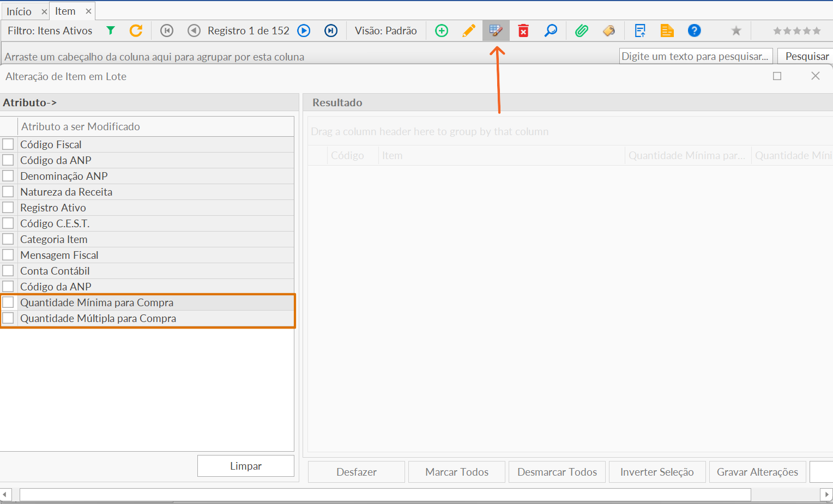This screenshot has width=833, height=504.
Task: Click the Desfazer button
Action: [357, 472]
